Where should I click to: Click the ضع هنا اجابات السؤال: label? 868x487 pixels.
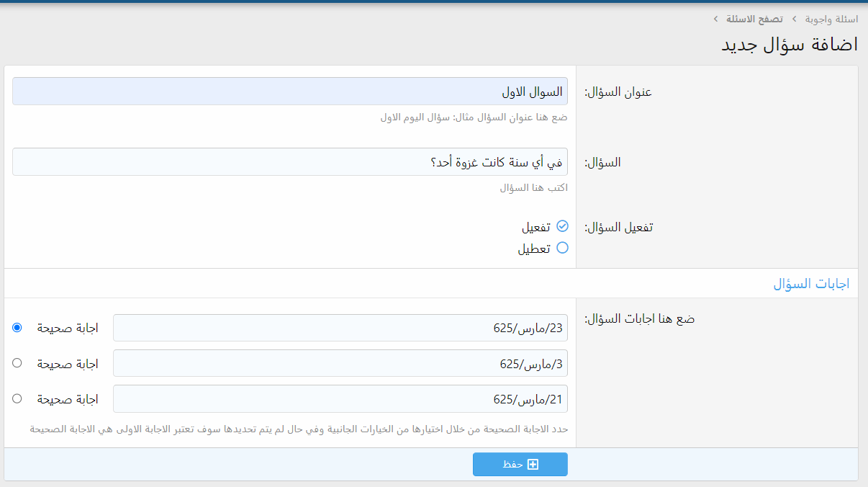click(x=639, y=318)
